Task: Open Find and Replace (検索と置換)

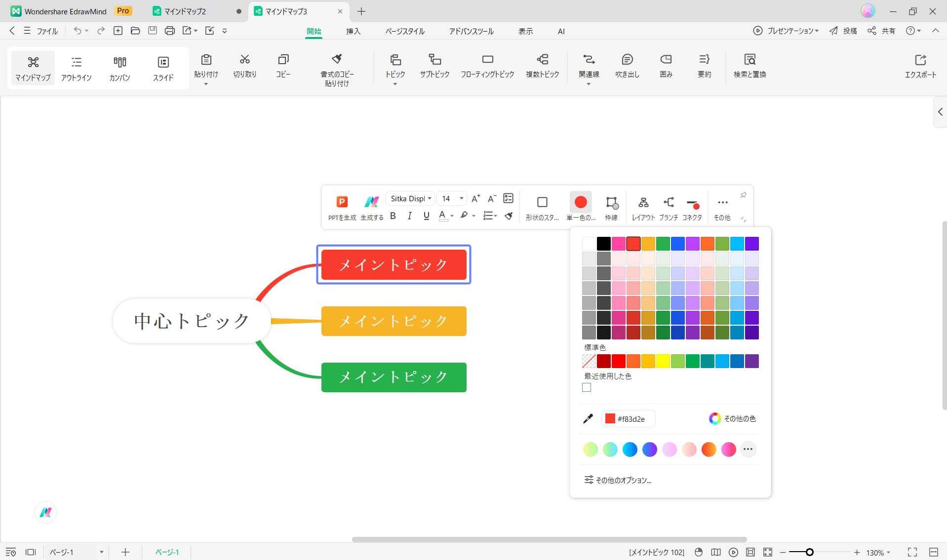Action: pos(750,66)
